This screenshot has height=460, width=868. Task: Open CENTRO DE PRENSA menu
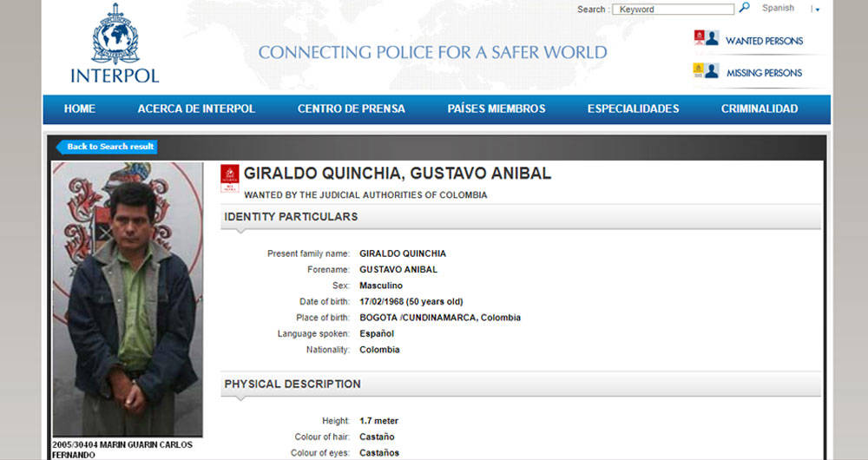pos(352,109)
